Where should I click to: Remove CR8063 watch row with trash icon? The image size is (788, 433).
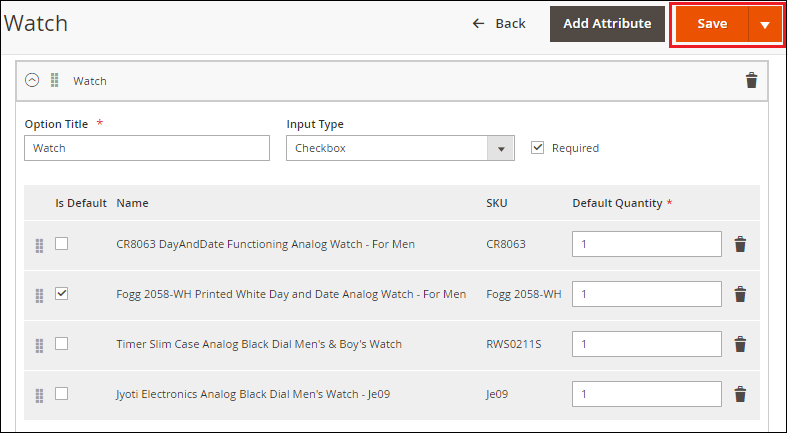(740, 244)
